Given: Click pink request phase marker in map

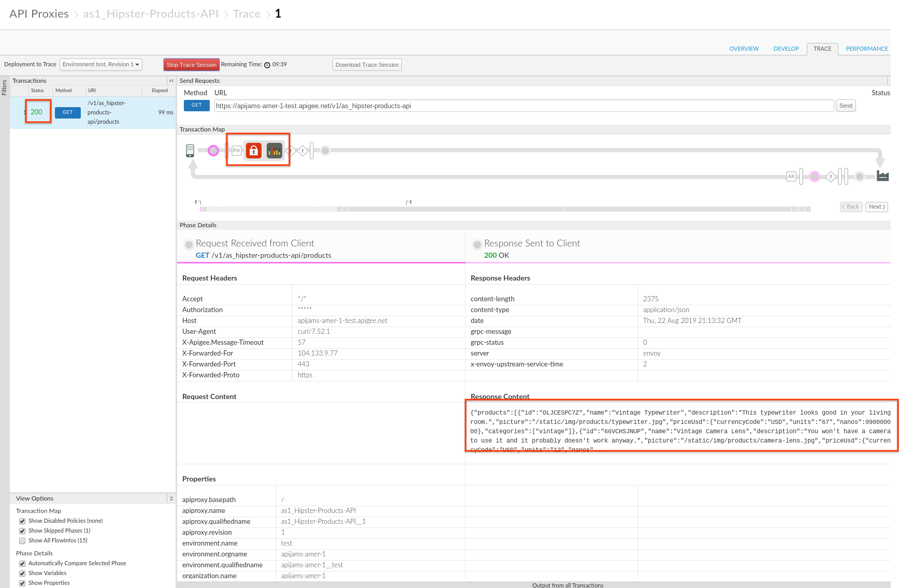Looking at the screenshot, I should [213, 151].
